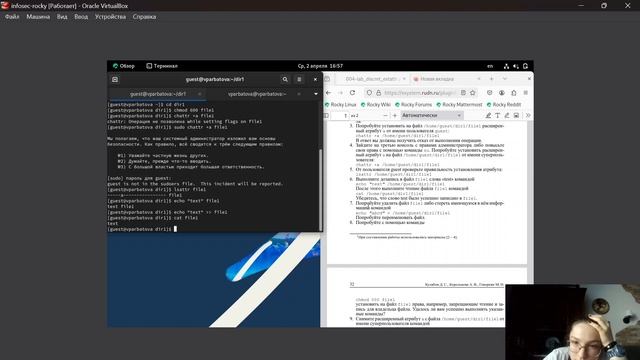Toggle reader view icon in address bar
Image resolution: width=640 pixels, height=360 pixels.
click(x=463, y=93)
